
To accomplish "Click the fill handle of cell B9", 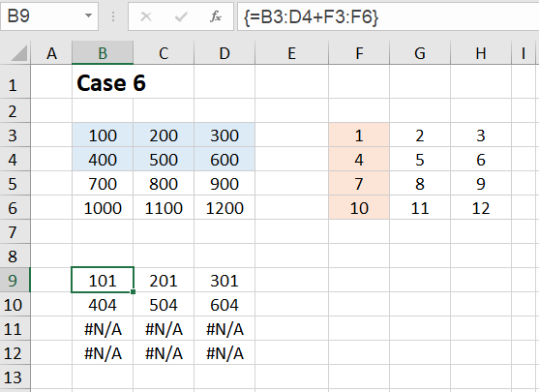I will click(x=133, y=292).
